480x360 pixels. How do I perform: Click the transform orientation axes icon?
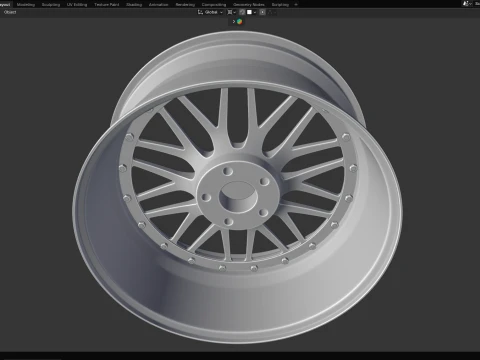(x=200, y=12)
